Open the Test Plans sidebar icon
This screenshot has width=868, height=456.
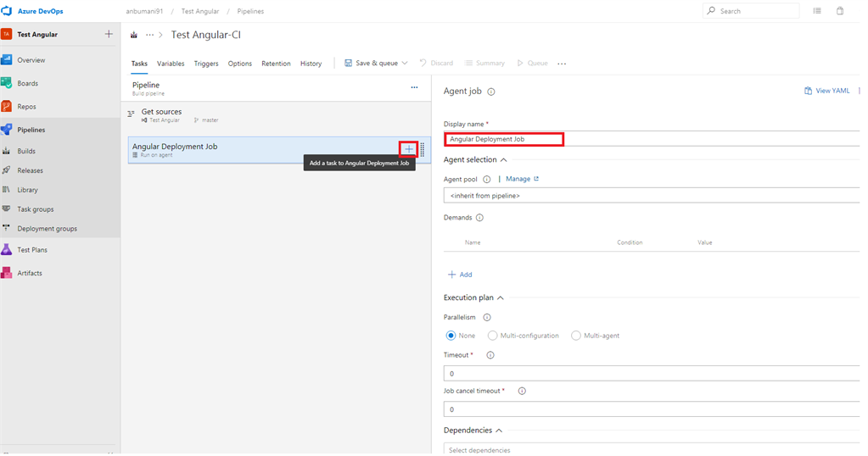coord(7,250)
